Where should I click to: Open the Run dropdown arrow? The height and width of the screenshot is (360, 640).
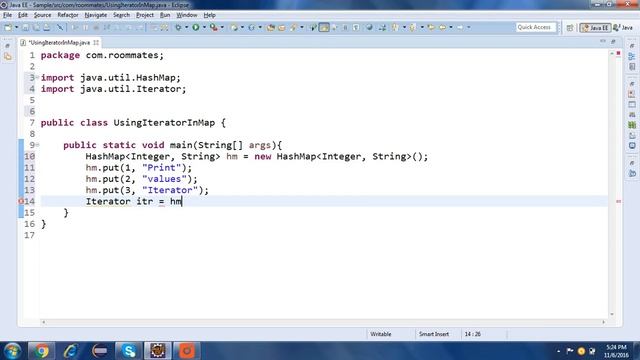click(x=204, y=27)
